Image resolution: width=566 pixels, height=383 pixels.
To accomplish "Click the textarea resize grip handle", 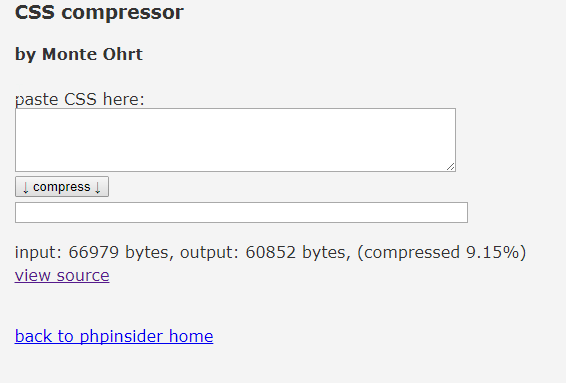I will (450, 167).
